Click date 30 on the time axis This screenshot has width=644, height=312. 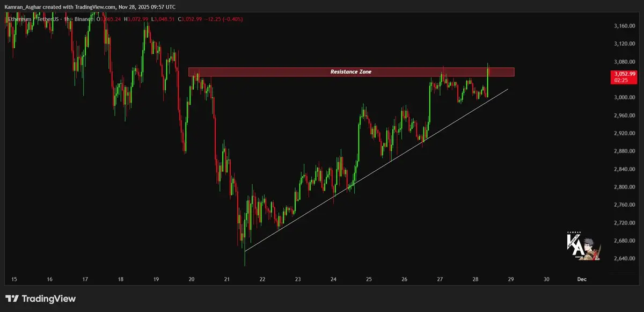546,279
